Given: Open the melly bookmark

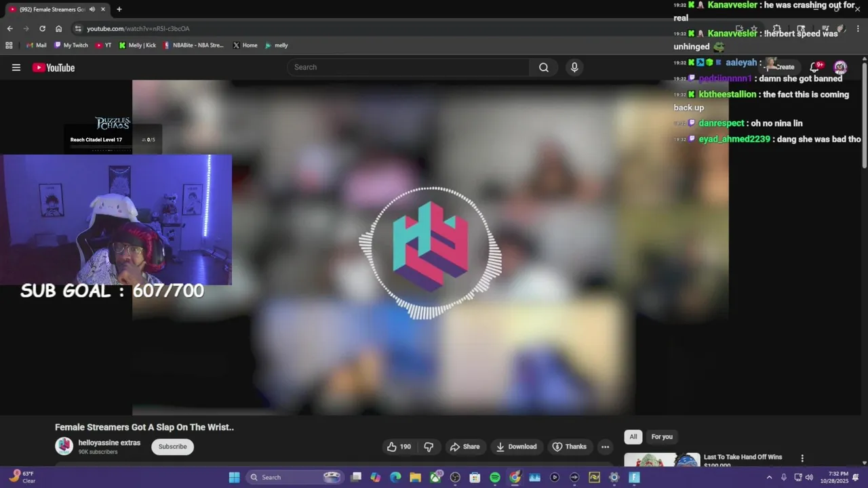Looking at the screenshot, I should coord(277,45).
